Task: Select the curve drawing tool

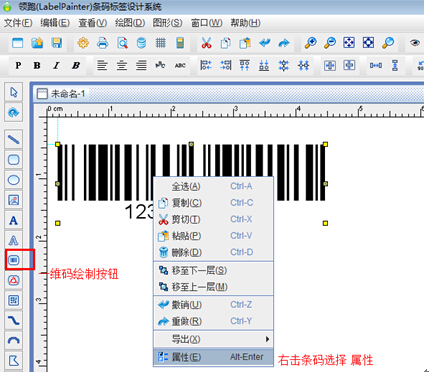Action: point(14,320)
